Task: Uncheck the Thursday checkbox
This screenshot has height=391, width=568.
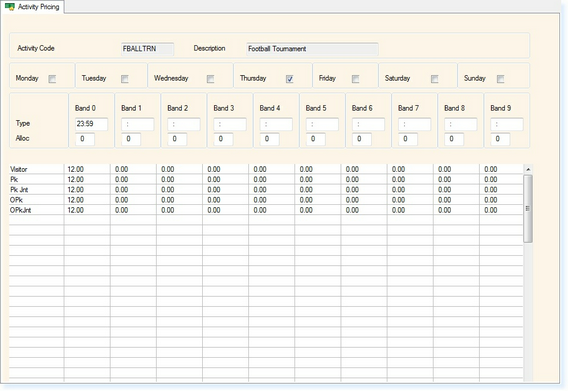Action: click(x=289, y=79)
